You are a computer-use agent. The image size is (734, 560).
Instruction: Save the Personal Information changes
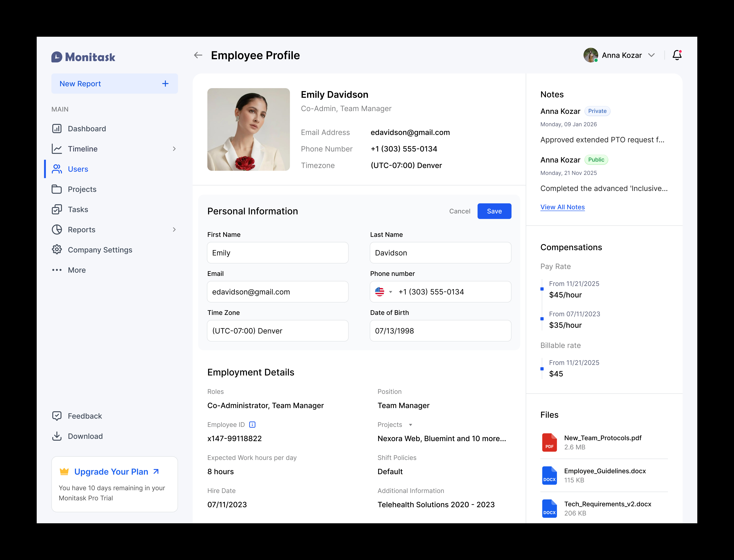494,211
